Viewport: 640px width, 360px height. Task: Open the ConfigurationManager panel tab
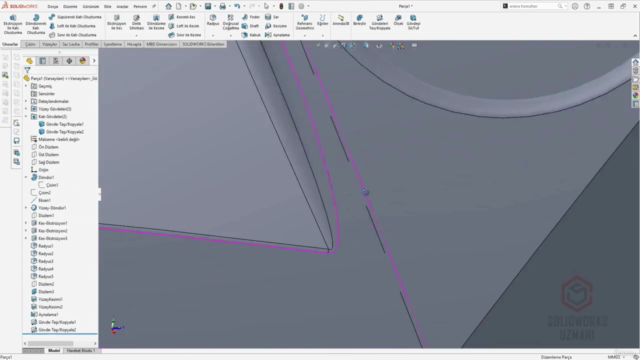(x=56, y=61)
